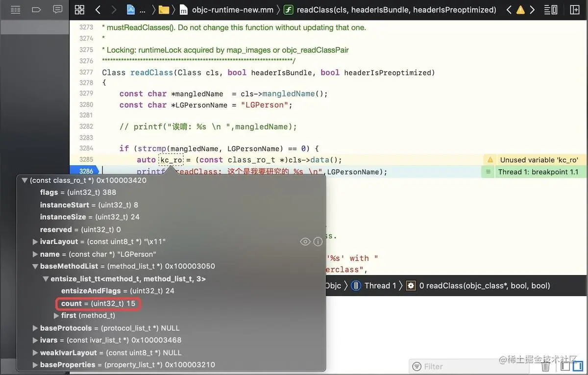Toggle the console pane button
Screen dimensions: 588x375
tap(578, 366)
